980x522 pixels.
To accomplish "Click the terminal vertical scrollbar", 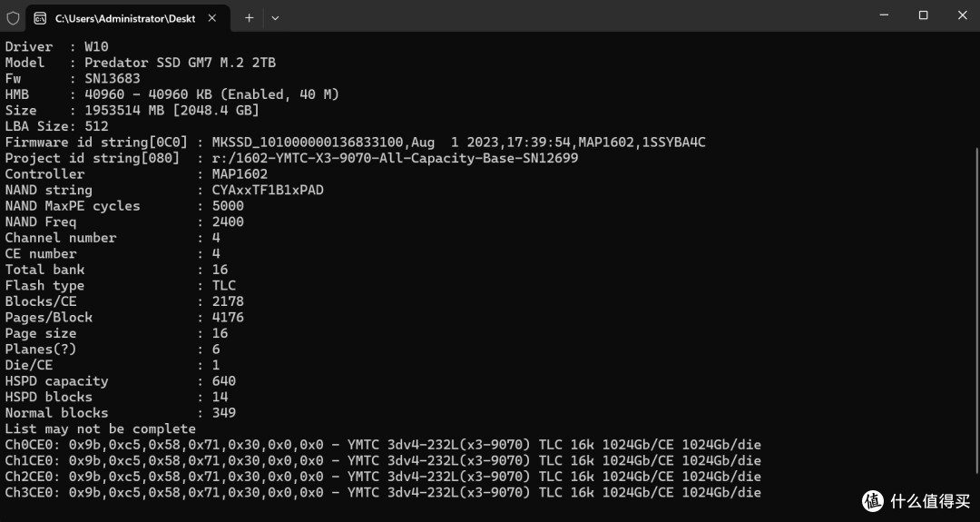I will 976,310.
